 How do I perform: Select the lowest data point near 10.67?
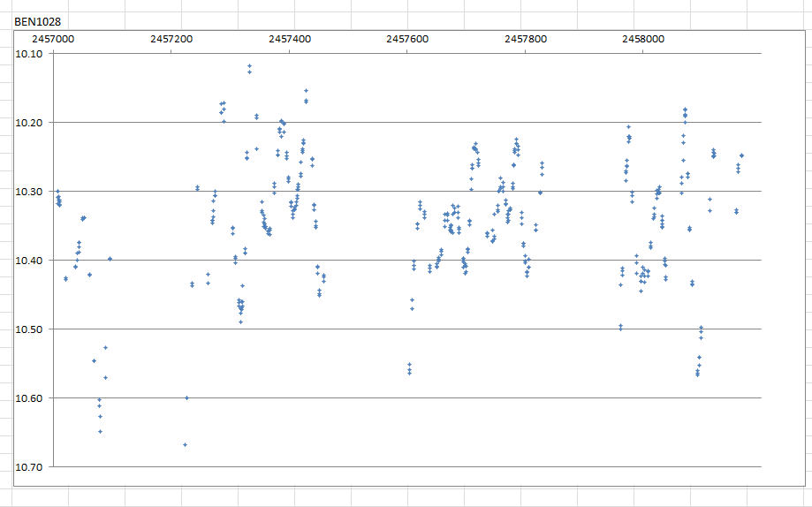pos(185,444)
